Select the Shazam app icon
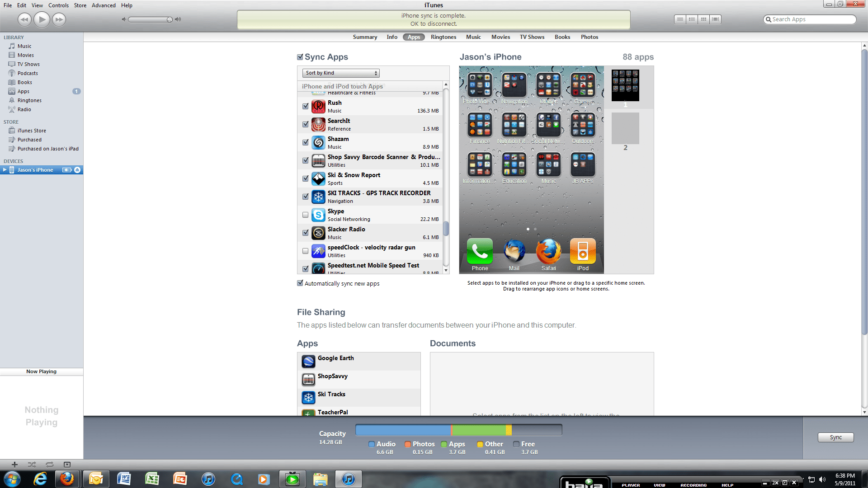 (318, 142)
